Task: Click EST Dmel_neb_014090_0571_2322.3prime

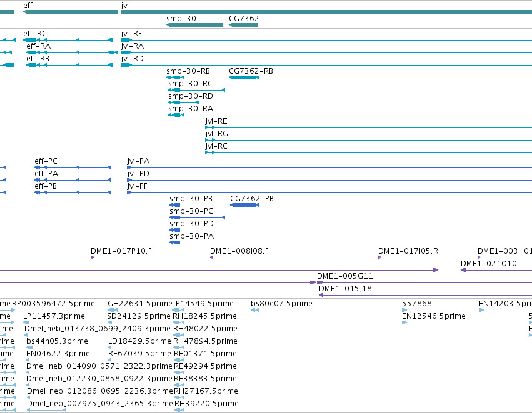Action: click(x=28, y=372)
